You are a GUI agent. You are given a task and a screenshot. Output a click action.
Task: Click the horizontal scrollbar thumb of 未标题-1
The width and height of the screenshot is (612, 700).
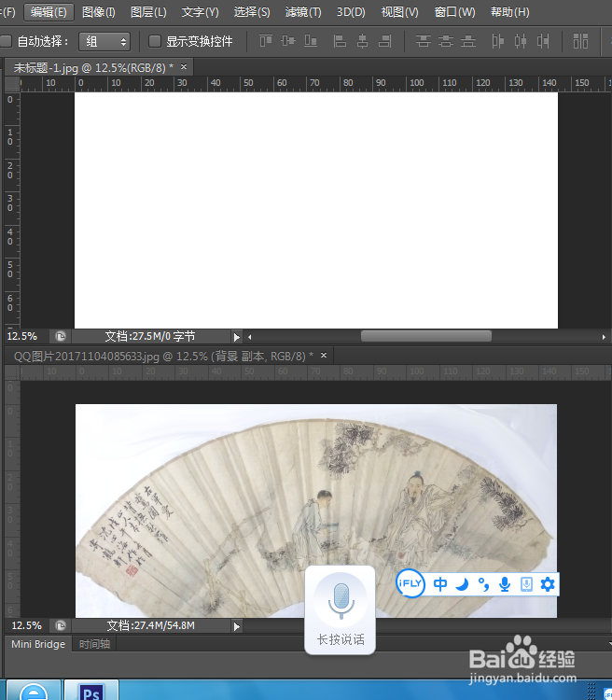(425, 336)
